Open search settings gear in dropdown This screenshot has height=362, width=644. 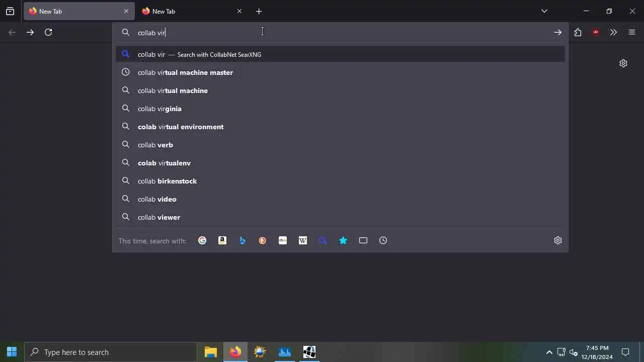pyautogui.click(x=558, y=240)
